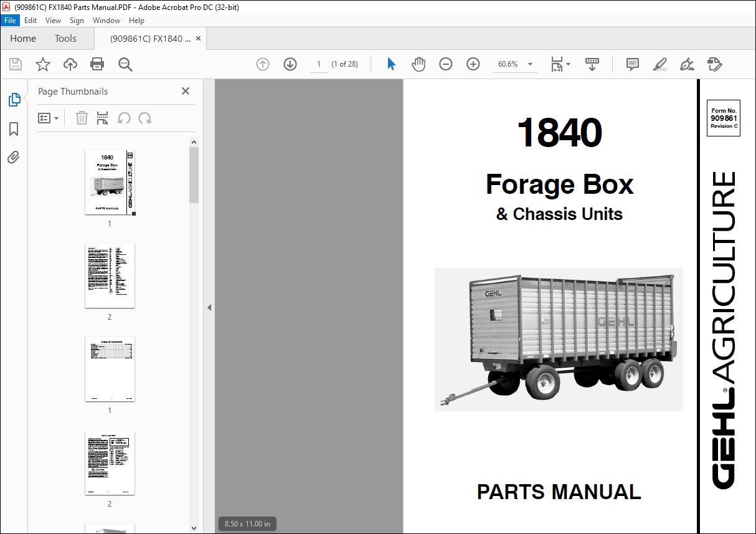This screenshot has width=756, height=534.
Task: Select the second page thumbnail
Action: [x=110, y=276]
